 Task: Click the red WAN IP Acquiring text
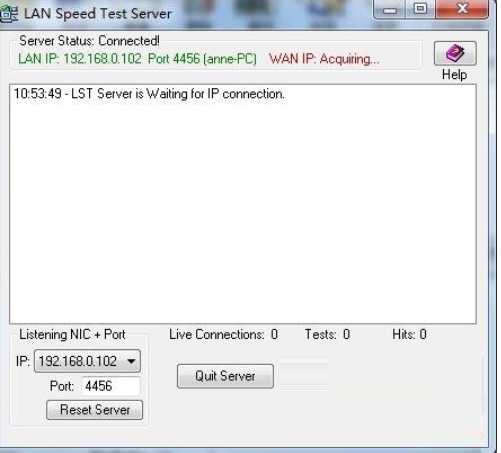coord(324,59)
